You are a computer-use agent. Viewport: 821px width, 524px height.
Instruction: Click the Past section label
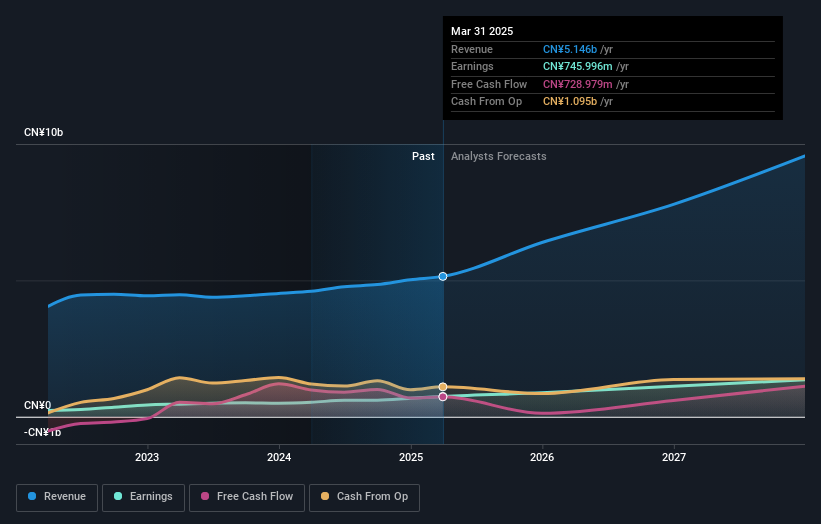pos(423,156)
